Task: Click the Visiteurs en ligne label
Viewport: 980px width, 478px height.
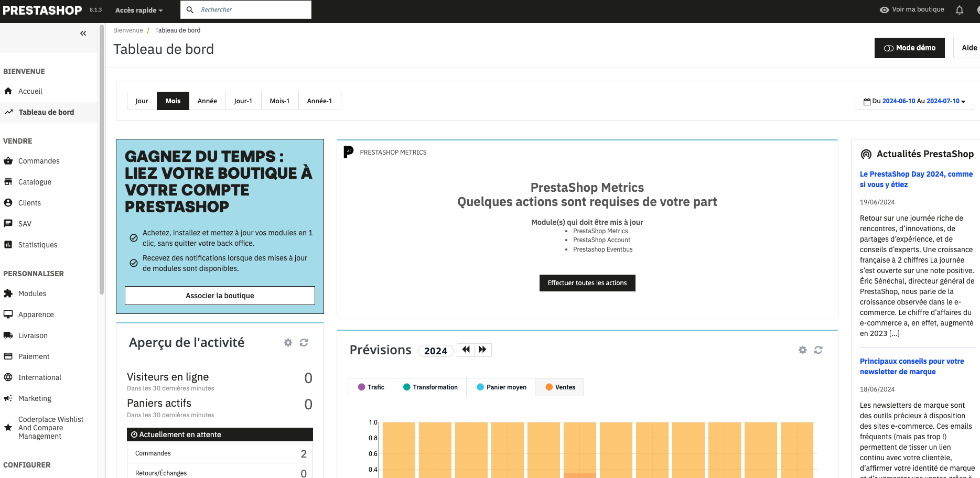Action: click(x=168, y=377)
